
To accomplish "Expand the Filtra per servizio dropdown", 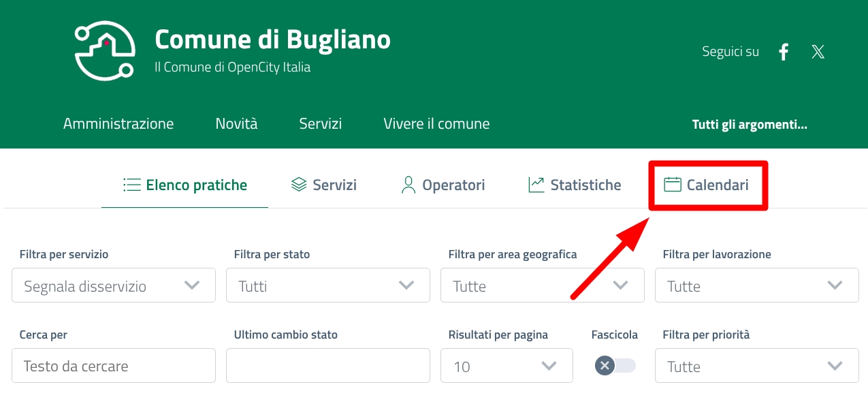I will click(x=114, y=285).
